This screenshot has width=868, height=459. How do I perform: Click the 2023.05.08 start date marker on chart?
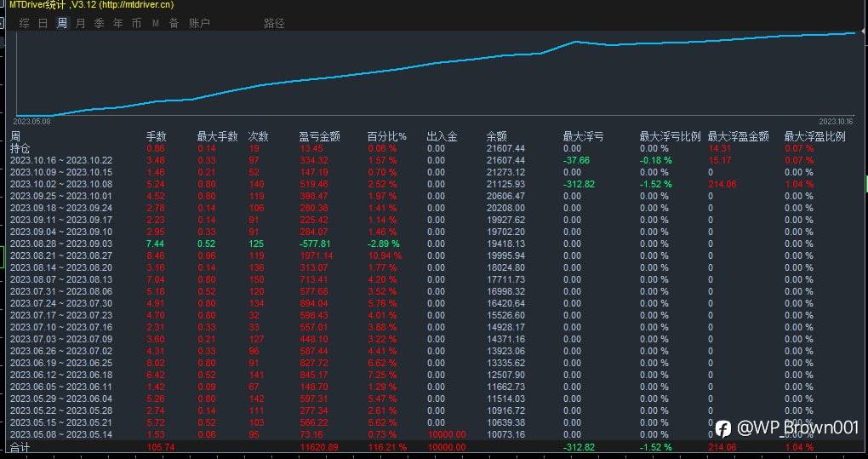coord(31,121)
